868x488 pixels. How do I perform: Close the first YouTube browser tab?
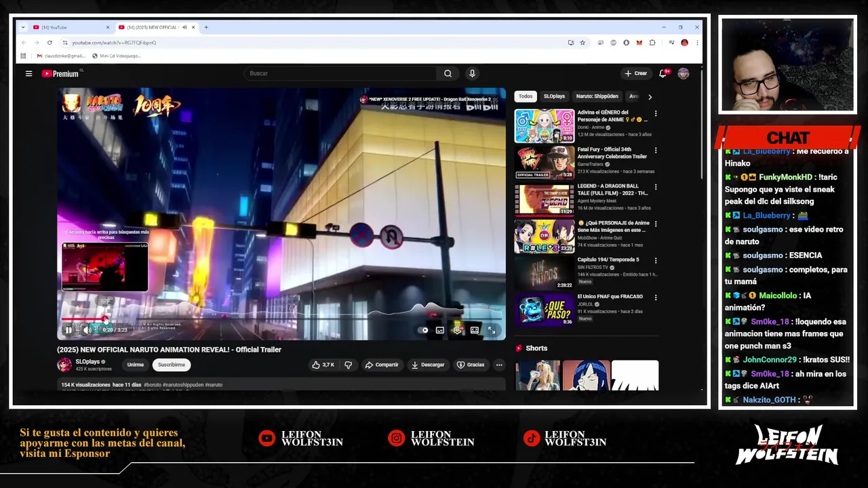[107, 27]
